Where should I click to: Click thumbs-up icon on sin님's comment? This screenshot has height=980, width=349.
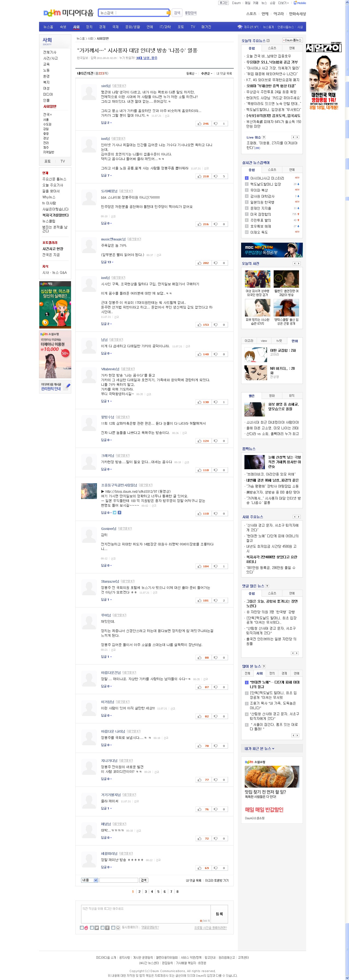coord(200,124)
